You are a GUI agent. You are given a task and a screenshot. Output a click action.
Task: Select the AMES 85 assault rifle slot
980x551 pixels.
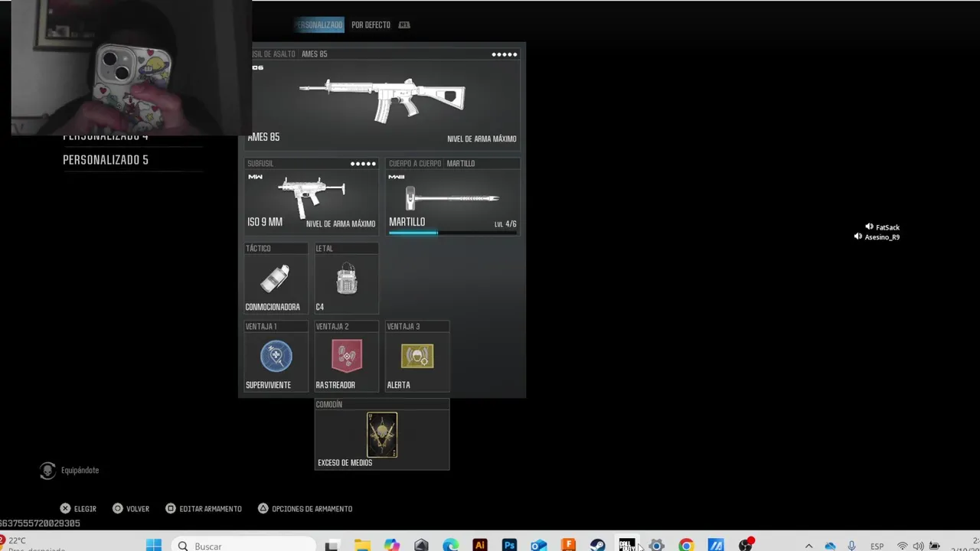pos(382,99)
